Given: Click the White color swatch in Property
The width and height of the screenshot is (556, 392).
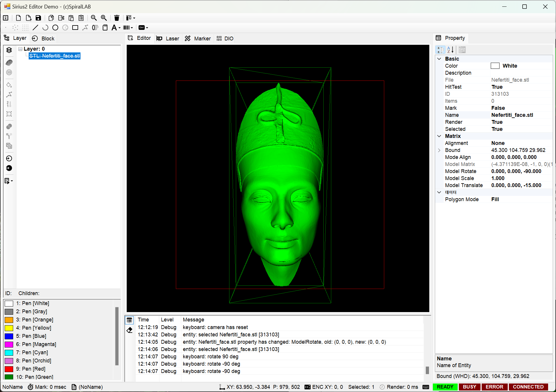Looking at the screenshot, I should click(x=495, y=66).
